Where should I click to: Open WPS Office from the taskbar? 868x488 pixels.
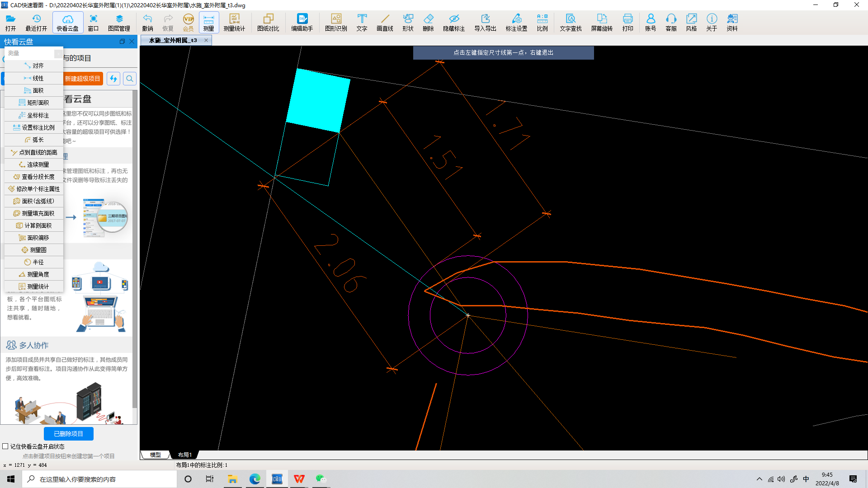coord(299,479)
